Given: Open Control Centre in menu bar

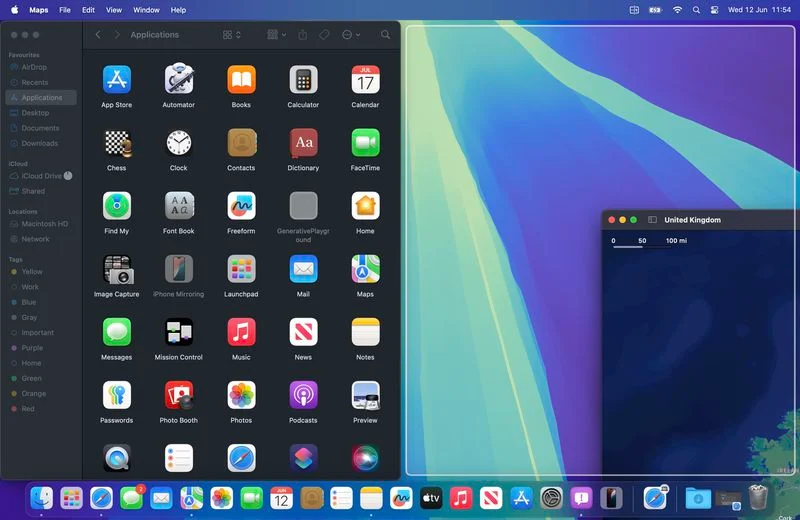Looking at the screenshot, I should pyautogui.click(x=714, y=10).
